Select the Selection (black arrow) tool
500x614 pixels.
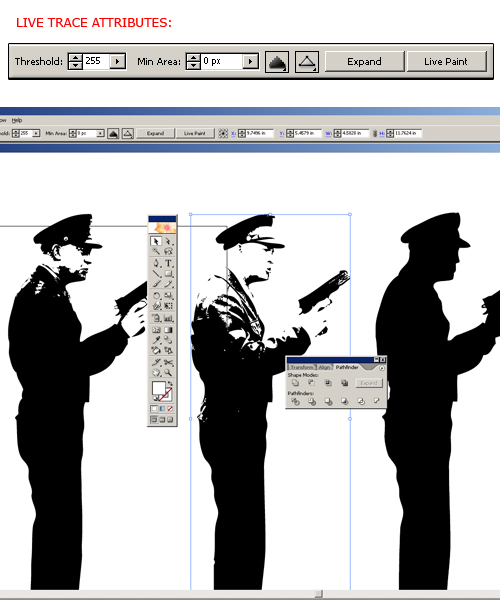pos(156,241)
